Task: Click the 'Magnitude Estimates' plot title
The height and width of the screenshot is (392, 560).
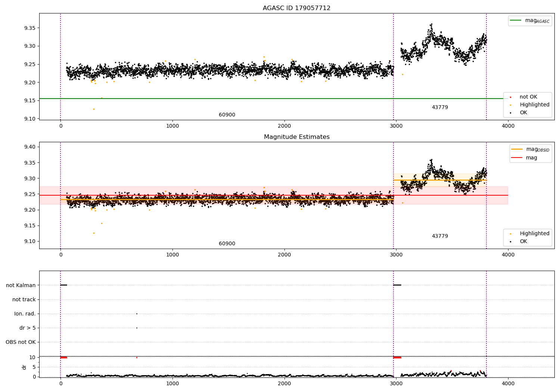Action: coord(296,137)
